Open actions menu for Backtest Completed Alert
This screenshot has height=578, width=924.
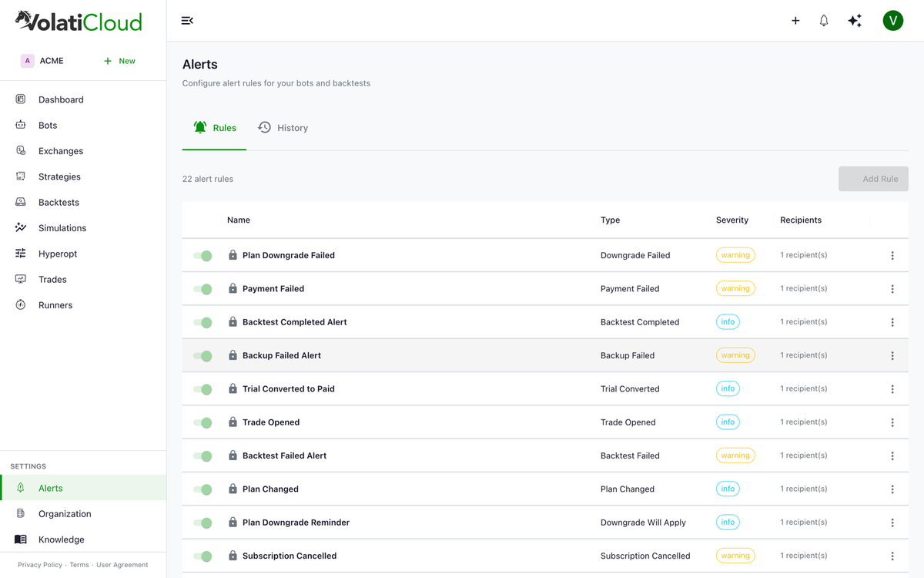[892, 322]
